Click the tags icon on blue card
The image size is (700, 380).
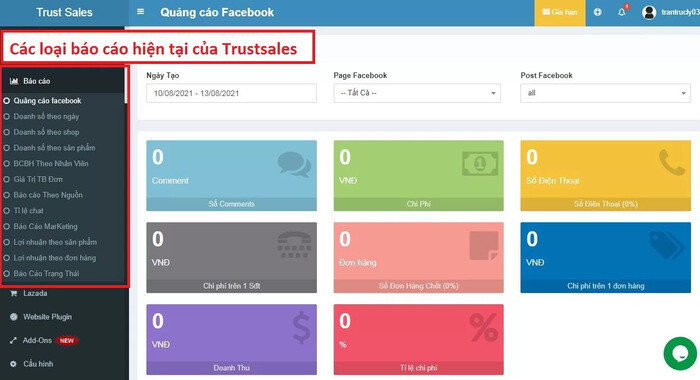tap(667, 246)
